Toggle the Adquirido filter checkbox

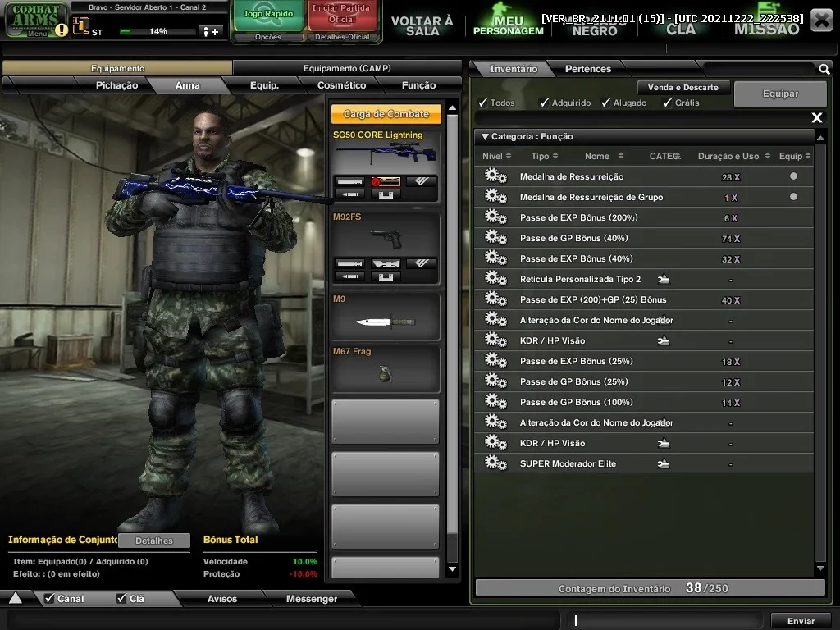[545, 103]
